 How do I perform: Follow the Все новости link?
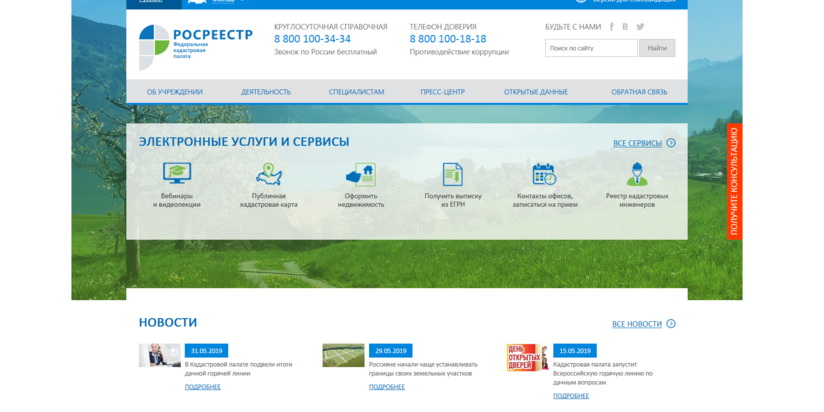(x=637, y=324)
